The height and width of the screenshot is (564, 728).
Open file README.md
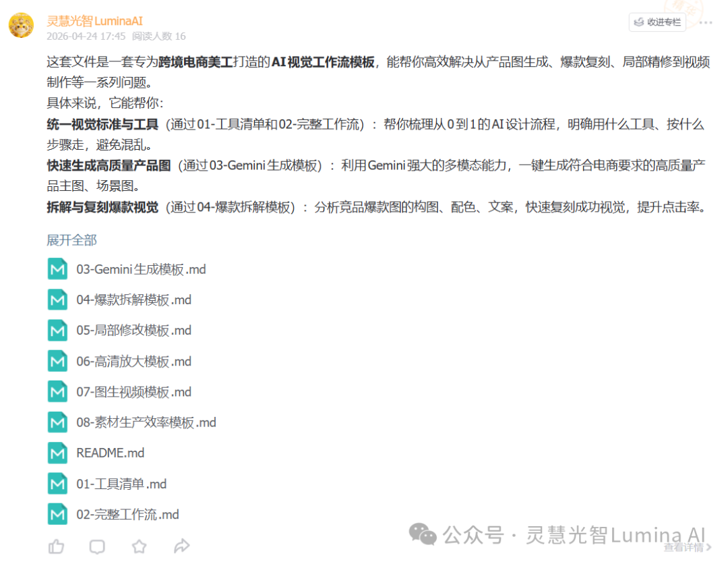coord(111,453)
